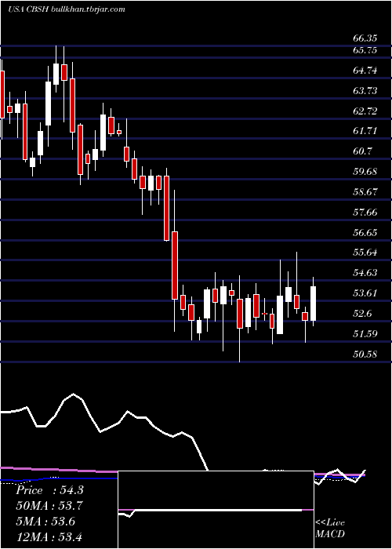Click the Price : 54.3 readout
The width and height of the screenshot is (392, 549).
49,490
